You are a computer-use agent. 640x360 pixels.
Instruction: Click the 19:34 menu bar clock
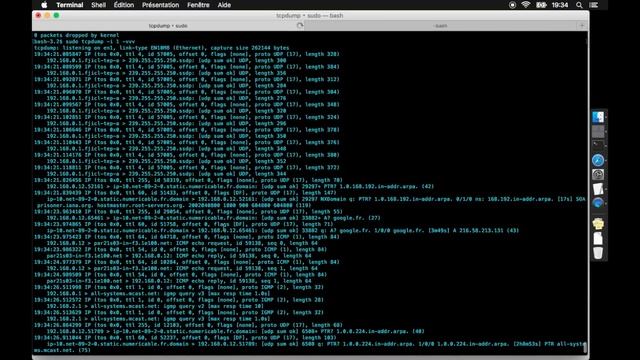[x=560, y=5]
